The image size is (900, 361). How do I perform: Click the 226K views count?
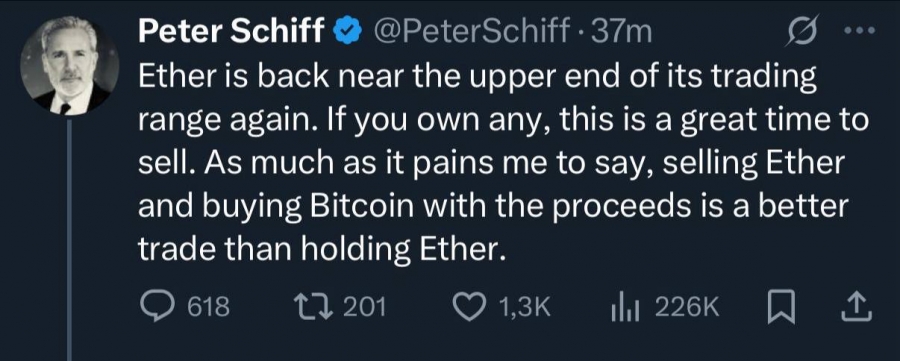click(x=686, y=308)
